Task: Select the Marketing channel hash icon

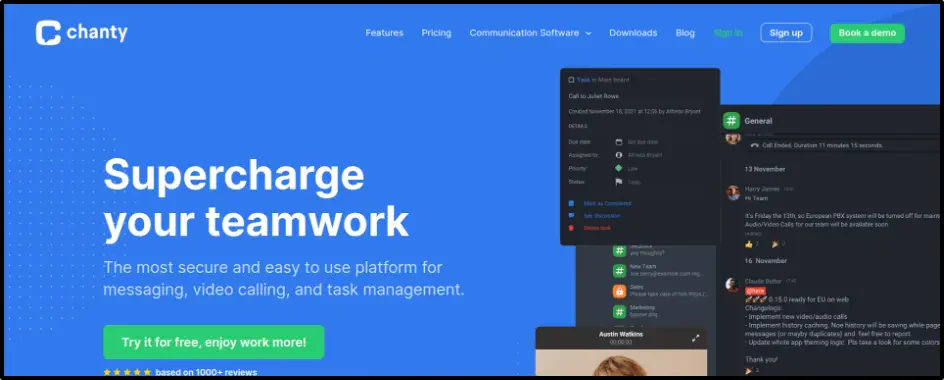Action: point(620,311)
